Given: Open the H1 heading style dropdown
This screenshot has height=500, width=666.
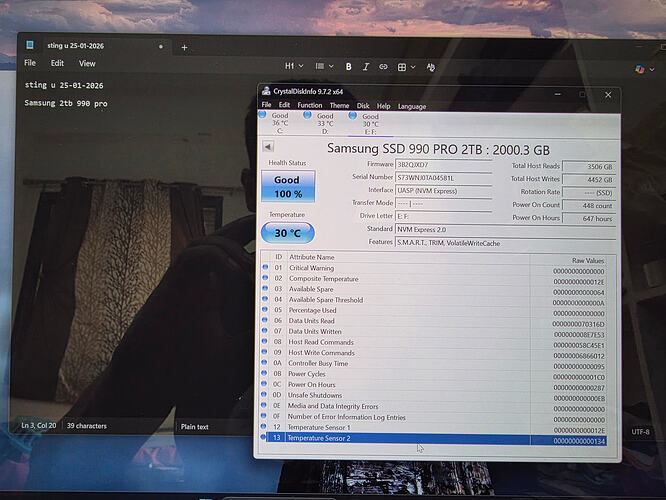Looking at the screenshot, I should [x=291, y=66].
